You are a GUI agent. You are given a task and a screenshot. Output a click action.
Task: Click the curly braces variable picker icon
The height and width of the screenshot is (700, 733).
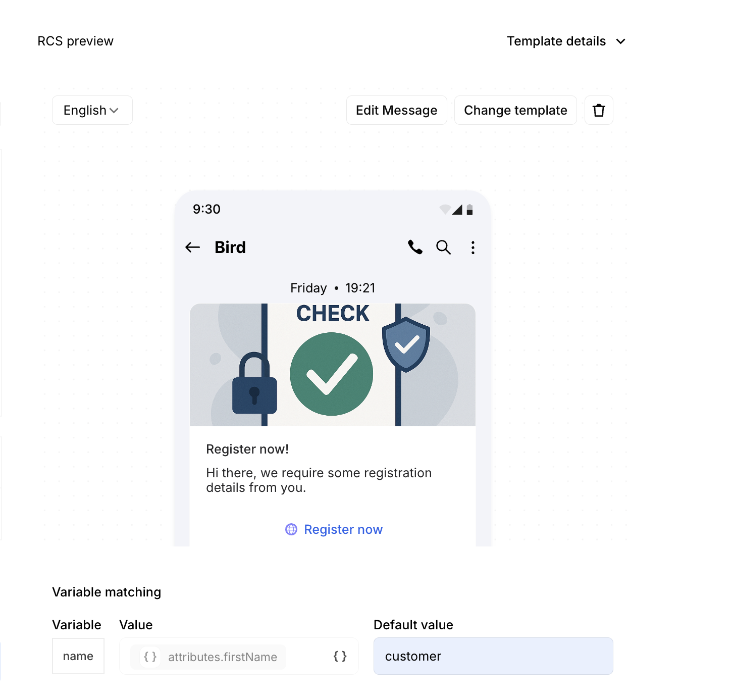click(x=340, y=656)
